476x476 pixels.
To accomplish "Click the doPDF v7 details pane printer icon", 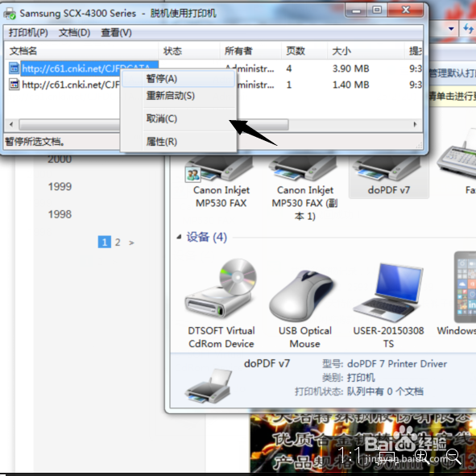I will 209,386.
